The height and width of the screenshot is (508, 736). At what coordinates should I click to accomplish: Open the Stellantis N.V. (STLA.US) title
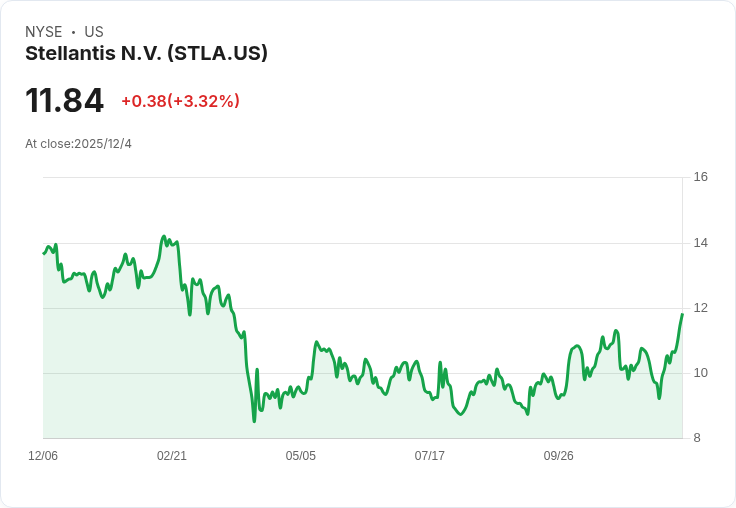coord(146,53)
